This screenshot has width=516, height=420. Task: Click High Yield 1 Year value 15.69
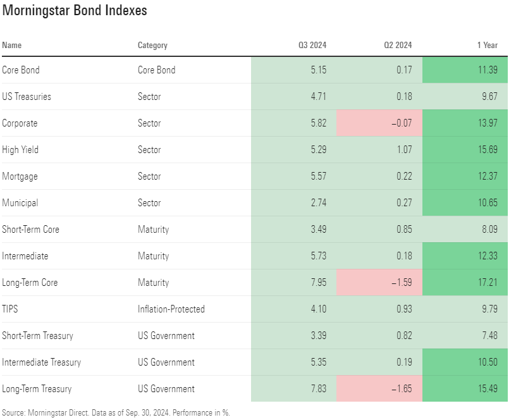point(486,150)
